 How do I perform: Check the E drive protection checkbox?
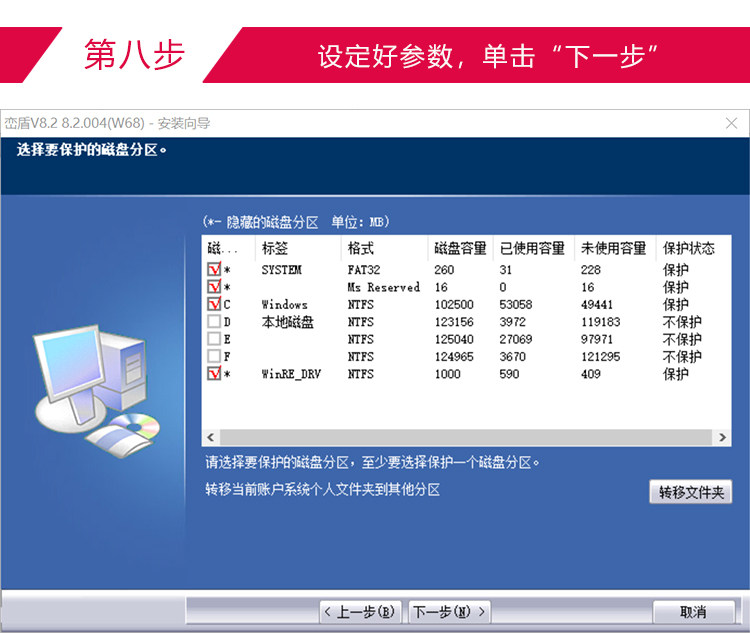[214, 338]
